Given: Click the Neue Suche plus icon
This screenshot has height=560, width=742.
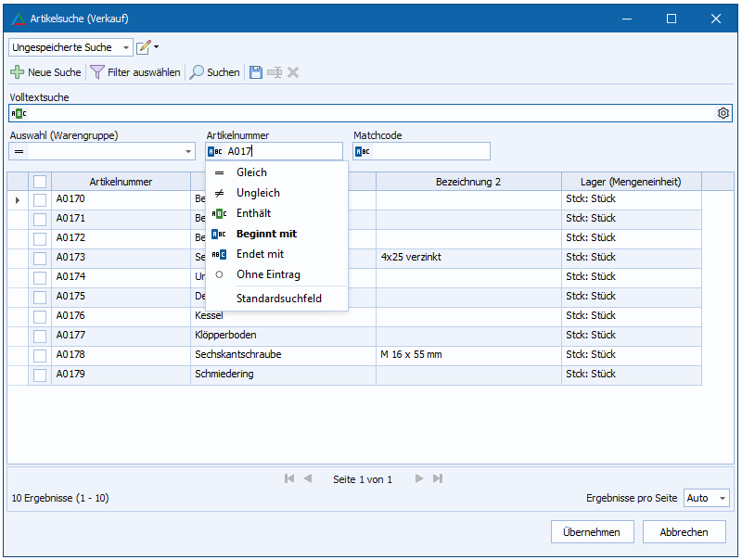Looking at the screenshot, I should [x=18, y=72].
